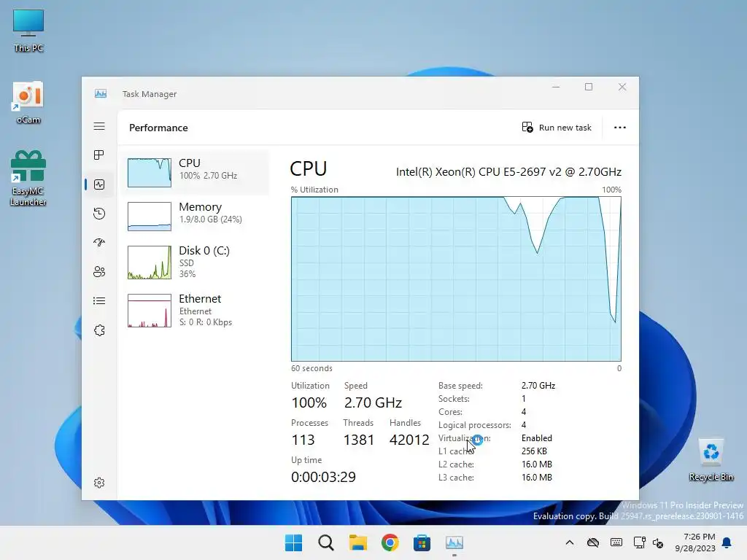Open notifications bell icon
This screenshot has height=560, width=747.
(x=727, y=542)
